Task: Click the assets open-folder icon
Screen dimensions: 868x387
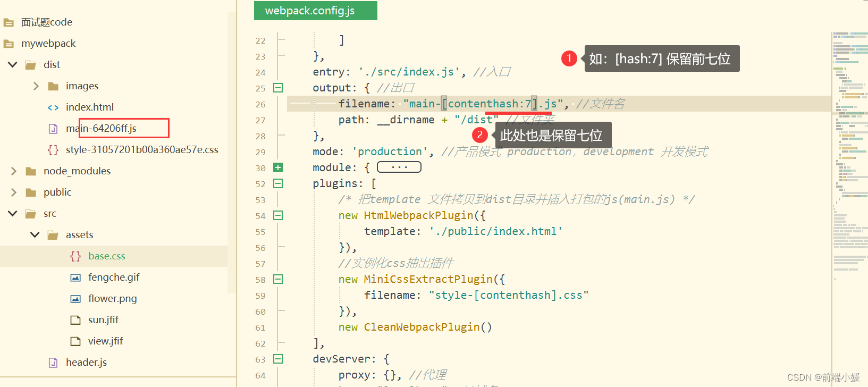Action: point(53,235)
